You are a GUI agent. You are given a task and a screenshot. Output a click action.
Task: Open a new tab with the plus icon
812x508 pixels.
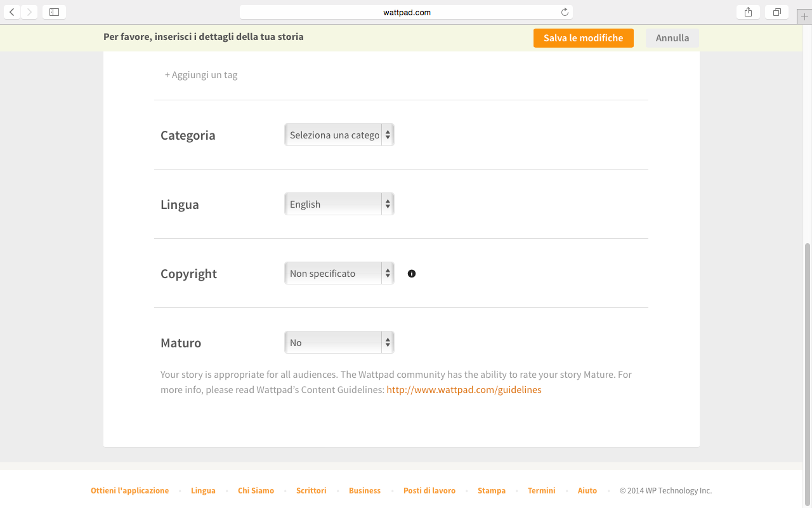(x=804, y=17)
